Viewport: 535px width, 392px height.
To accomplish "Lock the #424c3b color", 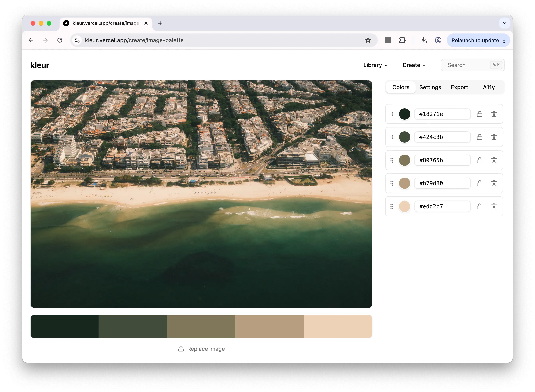I will pos(479,137).
